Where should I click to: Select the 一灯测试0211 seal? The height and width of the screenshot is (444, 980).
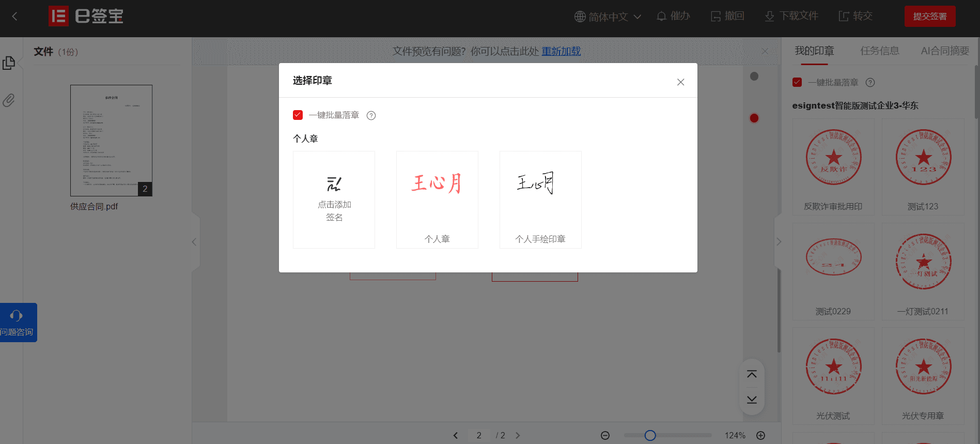pyautogui.click(x=923, y=271)
